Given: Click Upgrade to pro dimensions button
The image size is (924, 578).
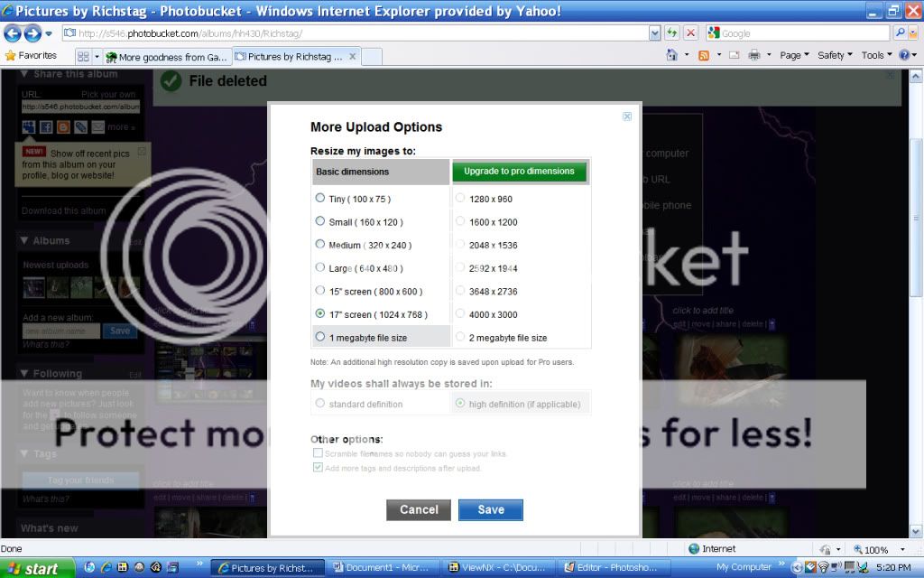Looking at the screenshot, I should coord(519,171).
